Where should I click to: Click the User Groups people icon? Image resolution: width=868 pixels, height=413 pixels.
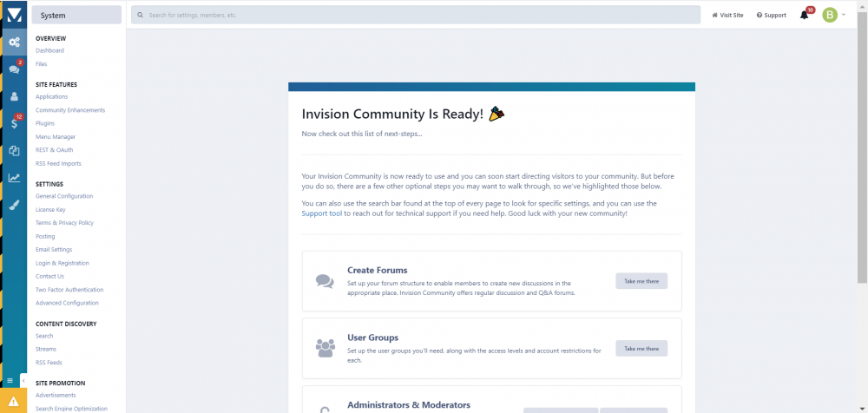325,348
